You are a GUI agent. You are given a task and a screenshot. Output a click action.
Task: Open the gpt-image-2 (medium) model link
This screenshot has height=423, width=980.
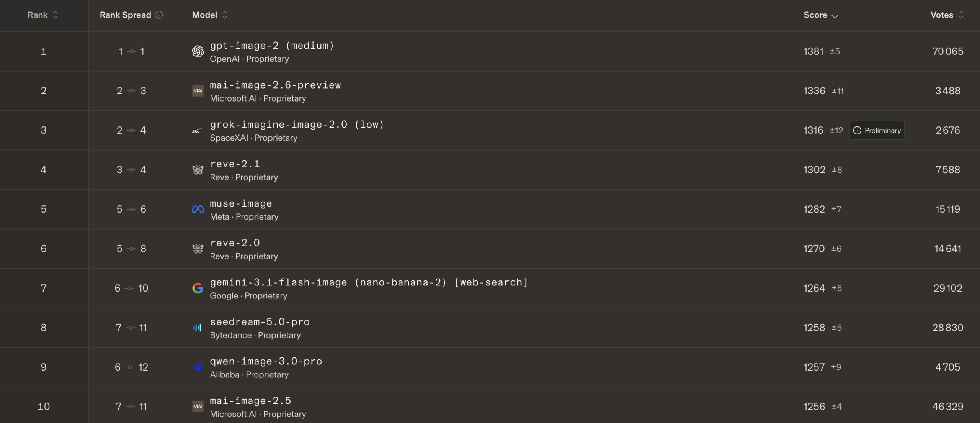272,46
